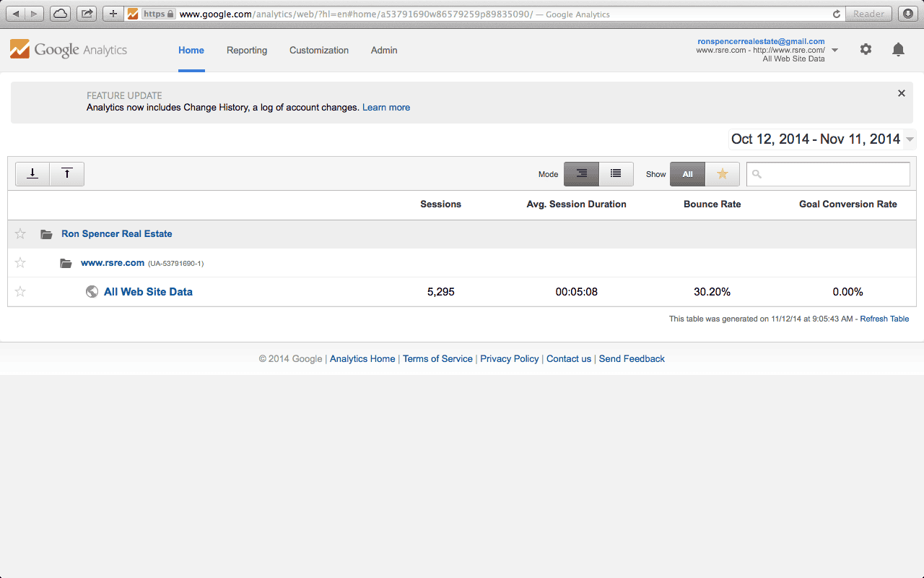The width and height of the screenshot is (924, 578).
Task: Open the Customization tab
Action: click(319, 50)
